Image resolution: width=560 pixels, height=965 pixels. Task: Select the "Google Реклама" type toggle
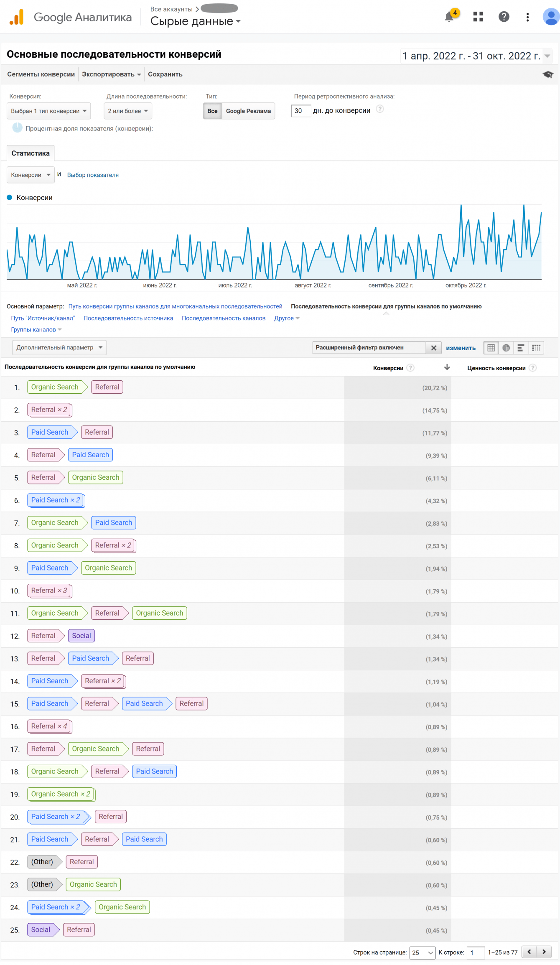248,111
